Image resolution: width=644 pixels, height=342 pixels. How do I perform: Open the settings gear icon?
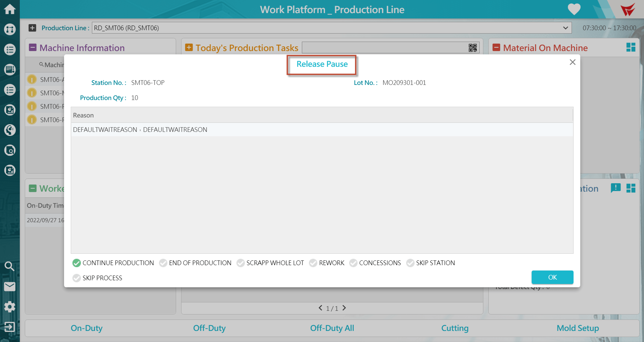10,306
